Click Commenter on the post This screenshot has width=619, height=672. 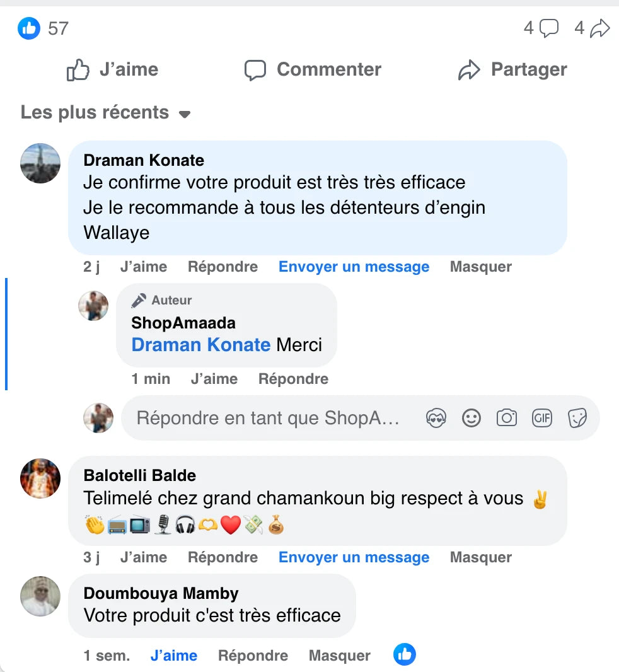[x=313, y=69]
